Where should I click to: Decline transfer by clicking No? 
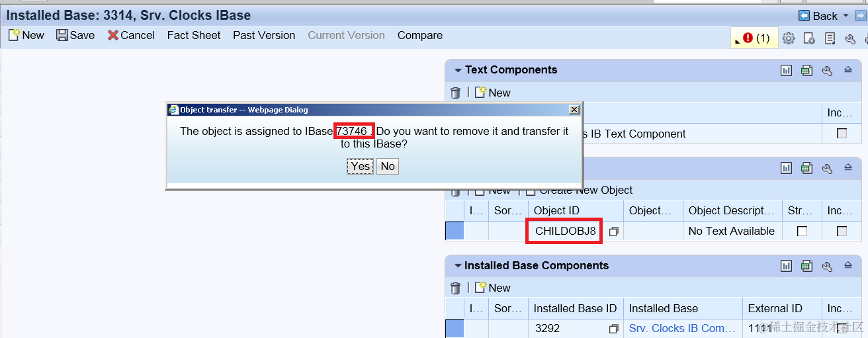[x=388, y=166]
